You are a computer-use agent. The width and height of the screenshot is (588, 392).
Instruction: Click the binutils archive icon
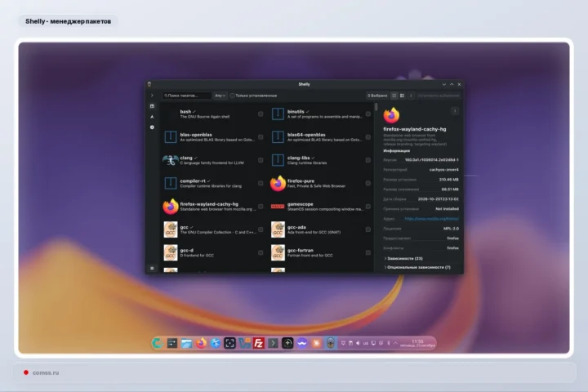coord(278,114)
